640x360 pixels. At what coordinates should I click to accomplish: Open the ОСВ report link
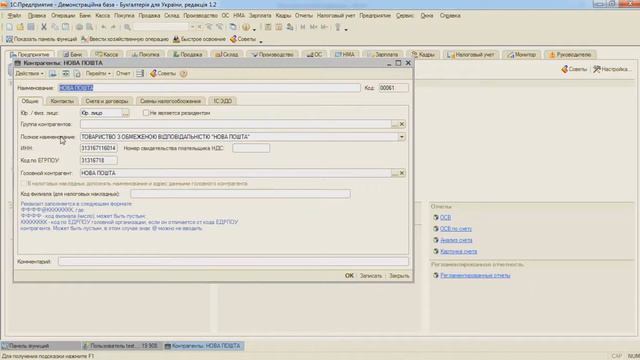[445, 218]
